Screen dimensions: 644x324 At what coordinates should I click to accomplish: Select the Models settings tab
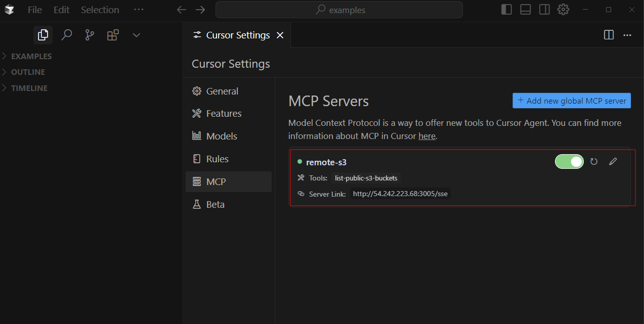click(222, 136)
